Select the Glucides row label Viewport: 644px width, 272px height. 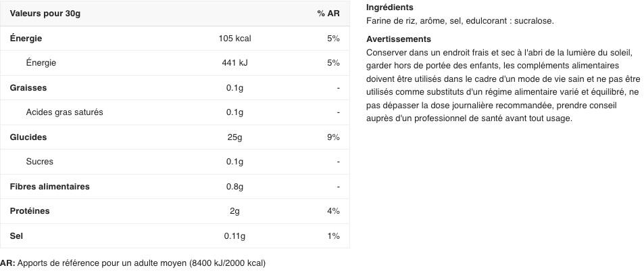click(x=28, y=137)
